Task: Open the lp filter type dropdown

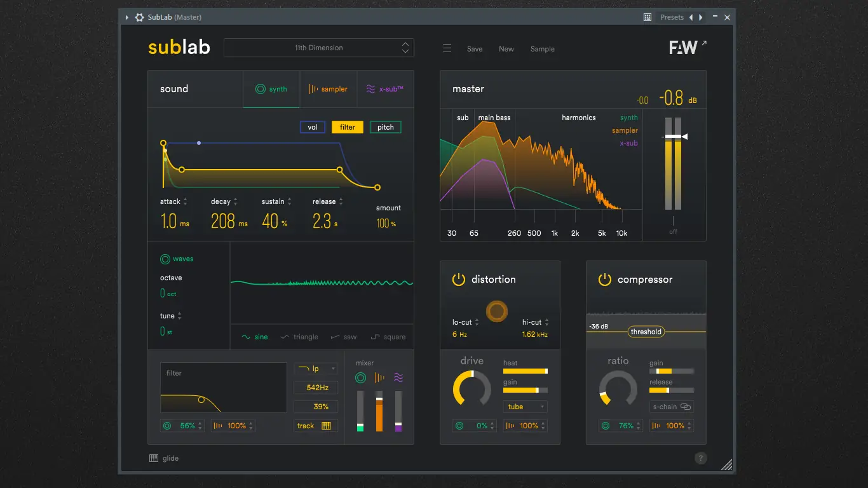Action: [316, 368]
